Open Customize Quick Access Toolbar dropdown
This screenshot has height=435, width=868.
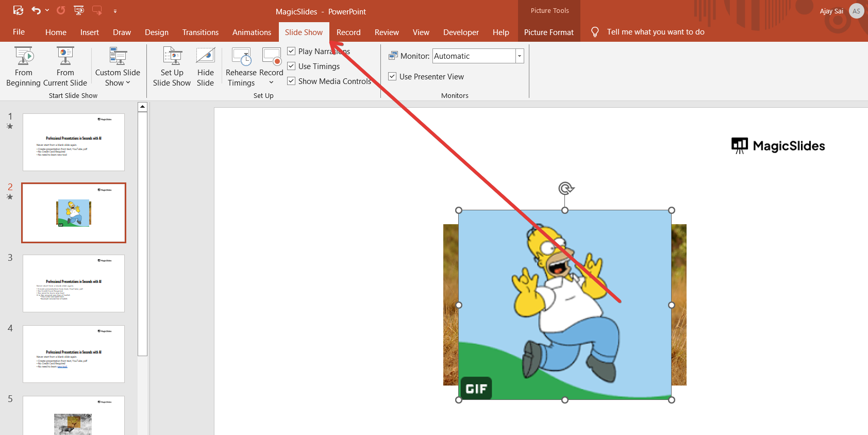(115, 11)
